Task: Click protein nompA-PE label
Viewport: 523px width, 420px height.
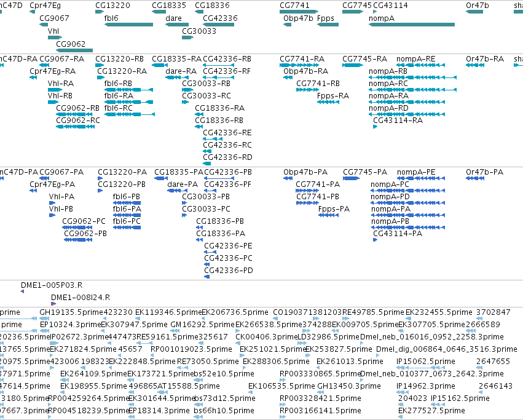Action: tap(416, 172)
